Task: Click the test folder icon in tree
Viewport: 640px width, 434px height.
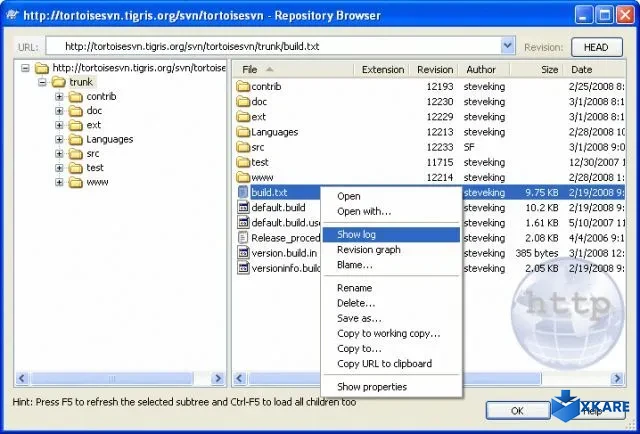Action: point(76,168)
